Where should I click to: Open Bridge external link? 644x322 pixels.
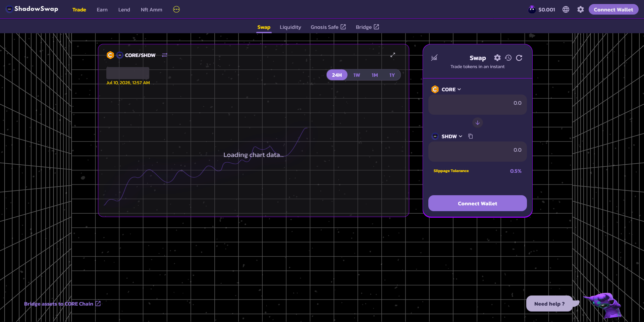pos(367,27)
